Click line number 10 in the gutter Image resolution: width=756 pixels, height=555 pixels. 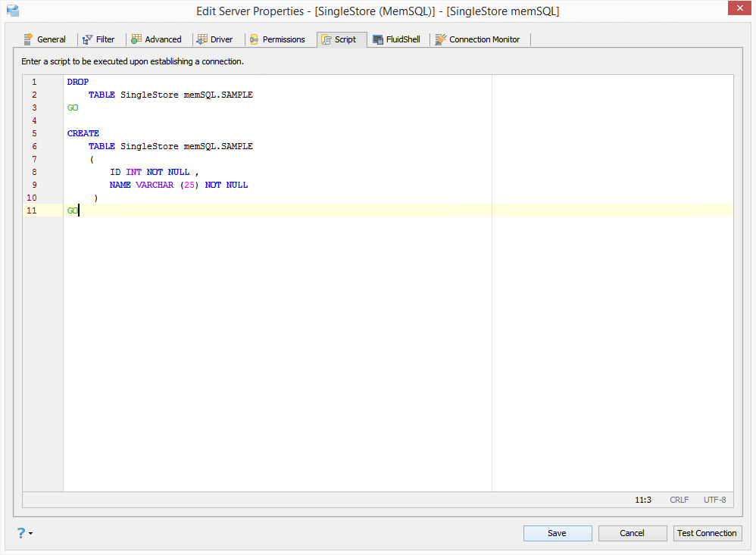pos(32,198)
